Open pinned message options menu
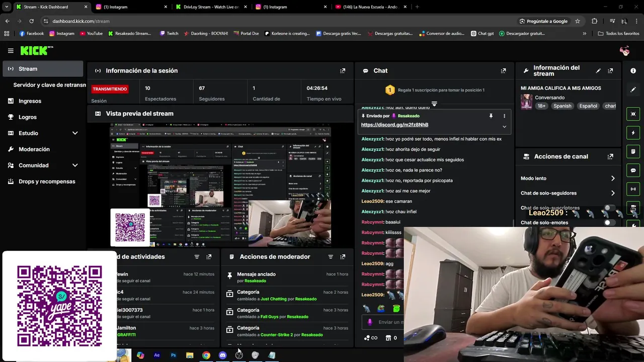Image resolution: width=644 pixels, height=362 pixels. pos(504,116)
